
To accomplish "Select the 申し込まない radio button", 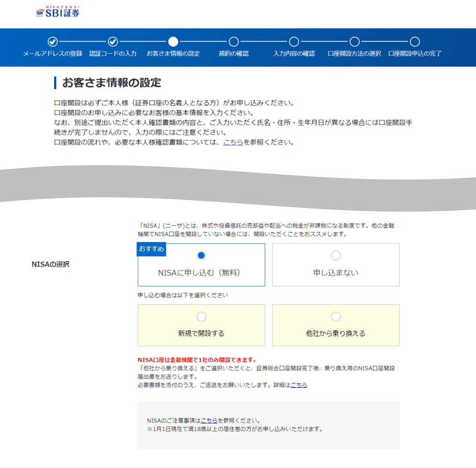I will pyautogui.click(x=335, y=255).
